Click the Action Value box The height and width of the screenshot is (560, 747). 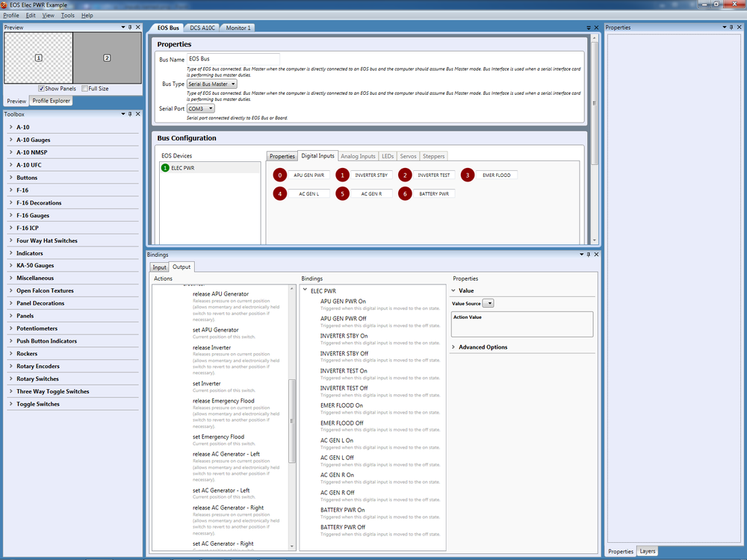pos(522,324)
